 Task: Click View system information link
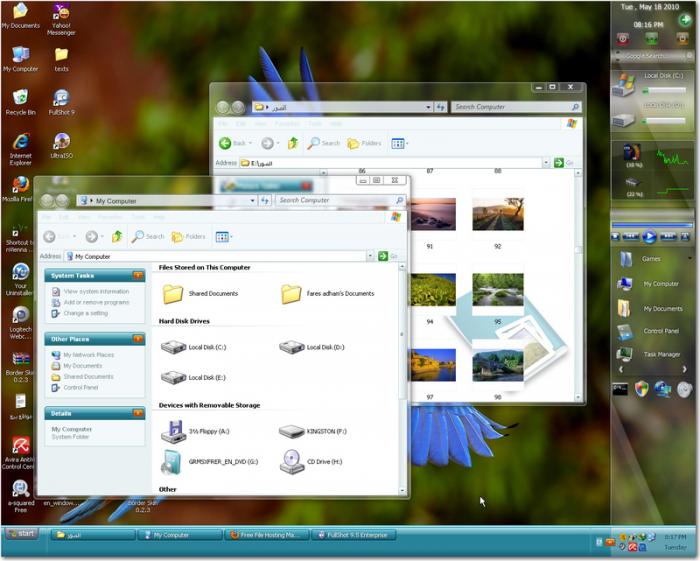point(96,291)
